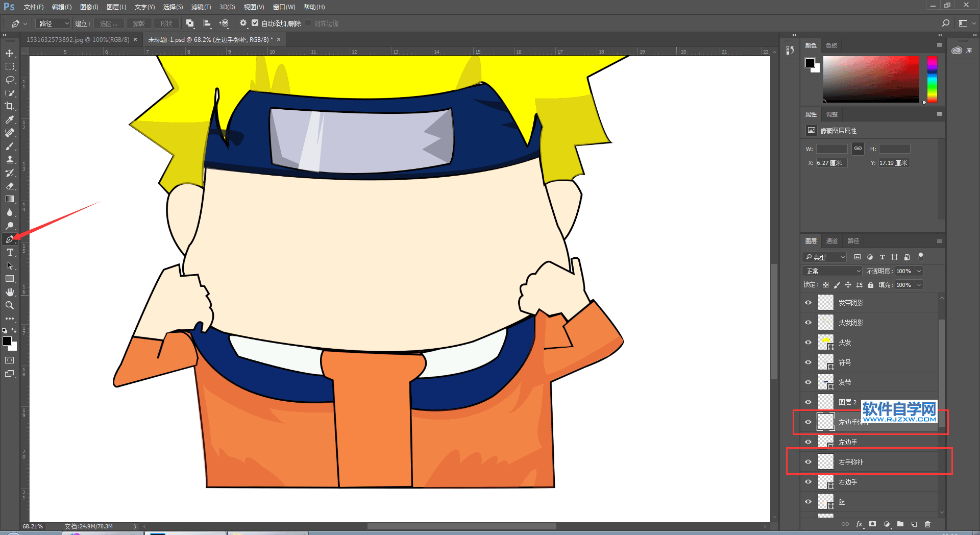The image size is (980, 535).
Task: Select the Pen tool in toolbox
Action: [10, 239]
